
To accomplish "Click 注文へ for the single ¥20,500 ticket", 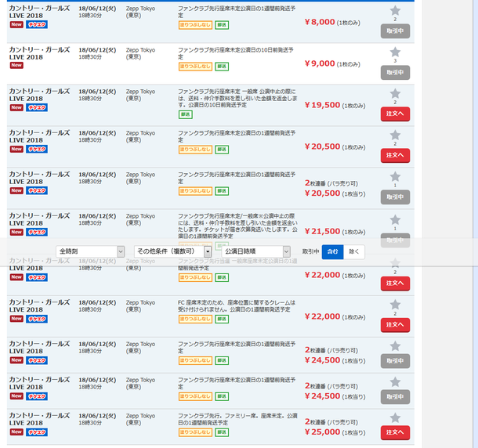I will click(x=395, y=155).
